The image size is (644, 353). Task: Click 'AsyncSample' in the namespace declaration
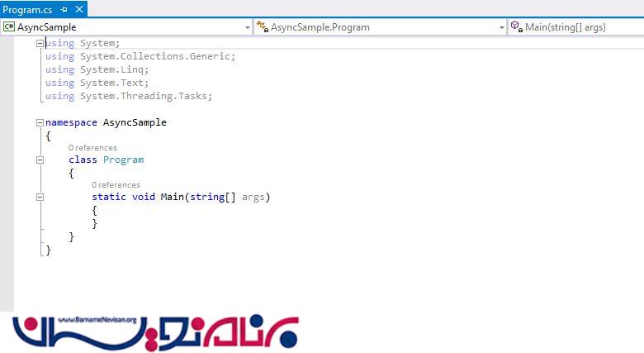tap(135, 122)
